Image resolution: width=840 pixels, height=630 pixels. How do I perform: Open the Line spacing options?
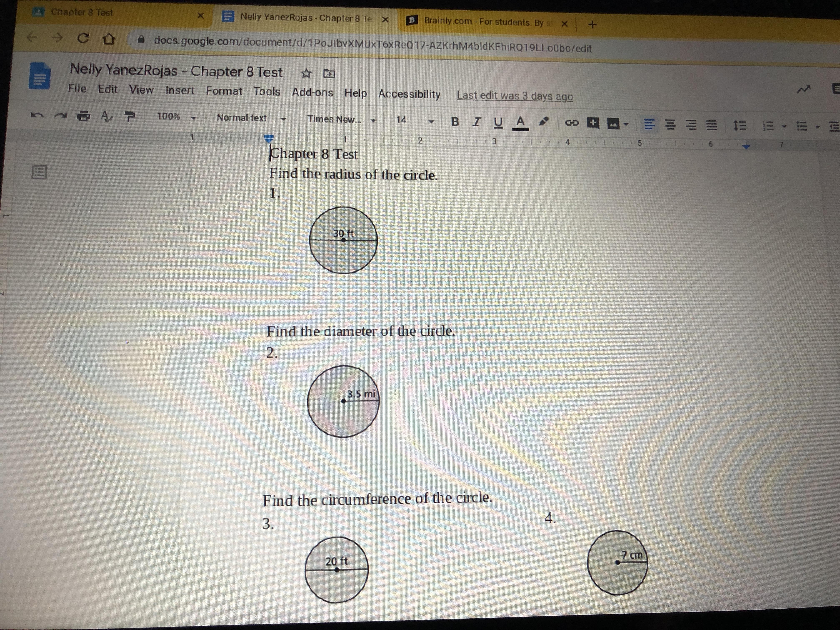[x=739, y=125]
